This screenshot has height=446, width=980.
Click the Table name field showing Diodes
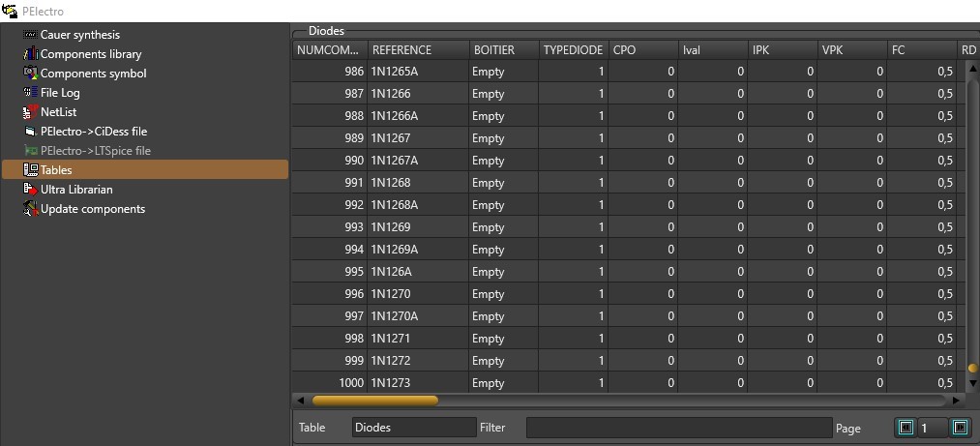(x=412, y=428)
